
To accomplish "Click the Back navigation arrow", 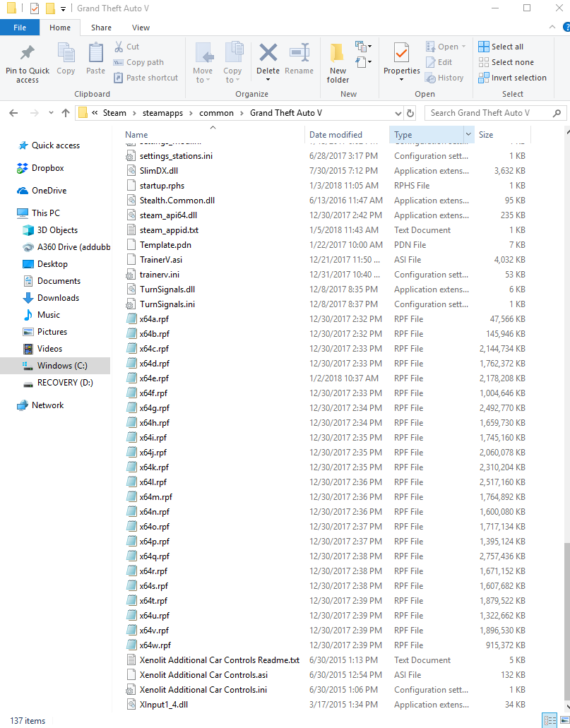I will coord(13,113).
